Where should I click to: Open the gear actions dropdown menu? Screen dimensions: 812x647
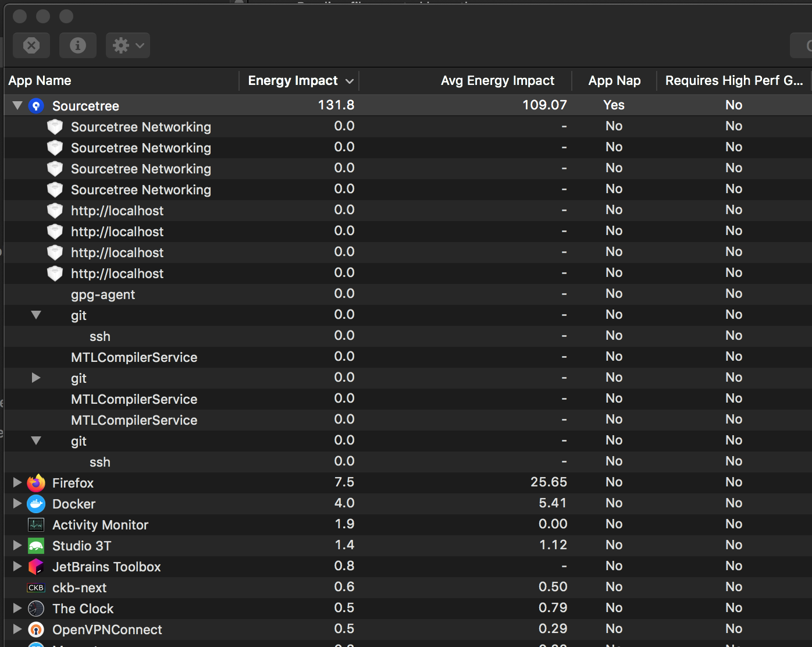[x=128, y=45]
